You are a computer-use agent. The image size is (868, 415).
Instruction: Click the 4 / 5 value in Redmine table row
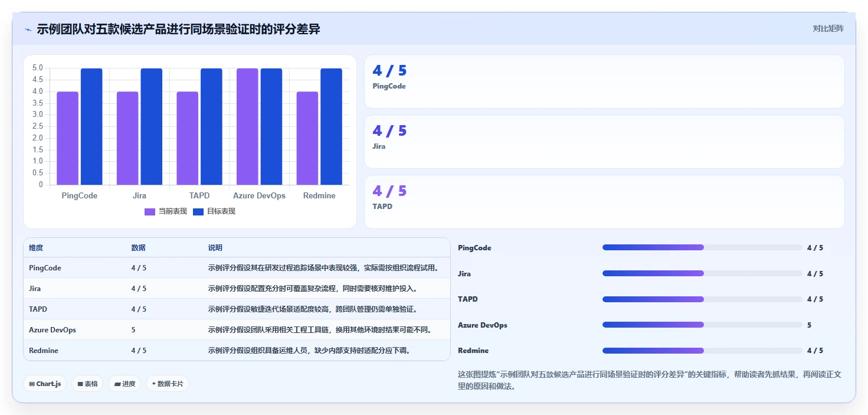coord(139,351)
